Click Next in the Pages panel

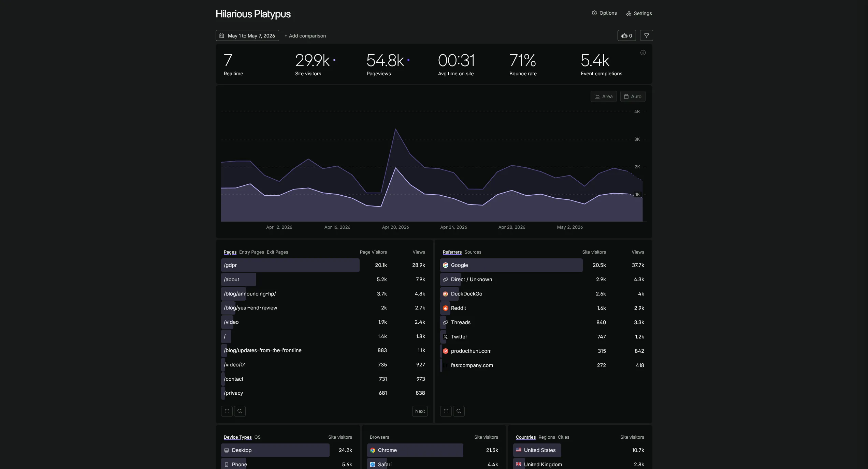420,411
